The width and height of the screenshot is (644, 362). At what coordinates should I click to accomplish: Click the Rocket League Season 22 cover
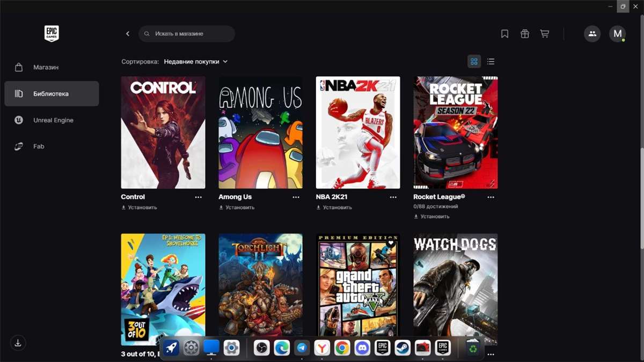(x=456, y=132)
